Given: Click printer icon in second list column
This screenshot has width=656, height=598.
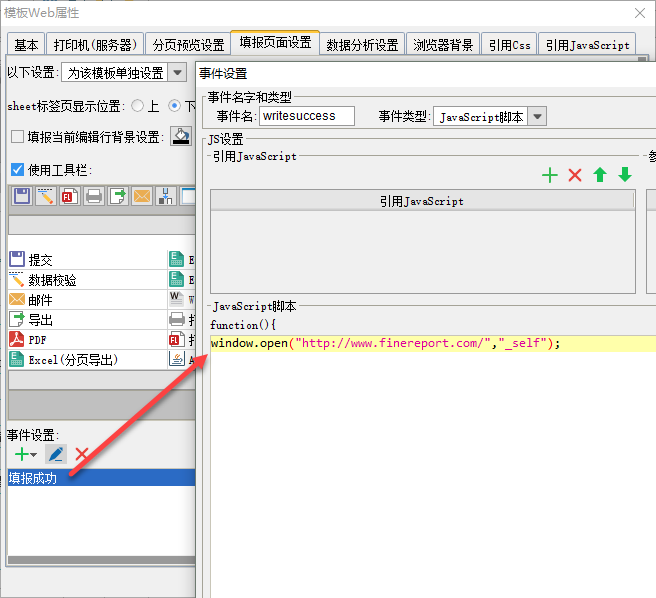Looking at the screenshot, I should coord(177,320).
